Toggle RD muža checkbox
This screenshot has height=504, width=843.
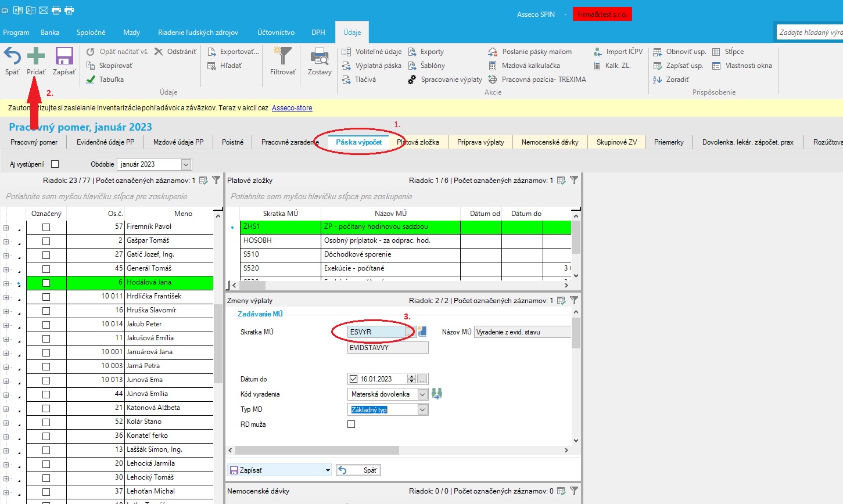351,424
